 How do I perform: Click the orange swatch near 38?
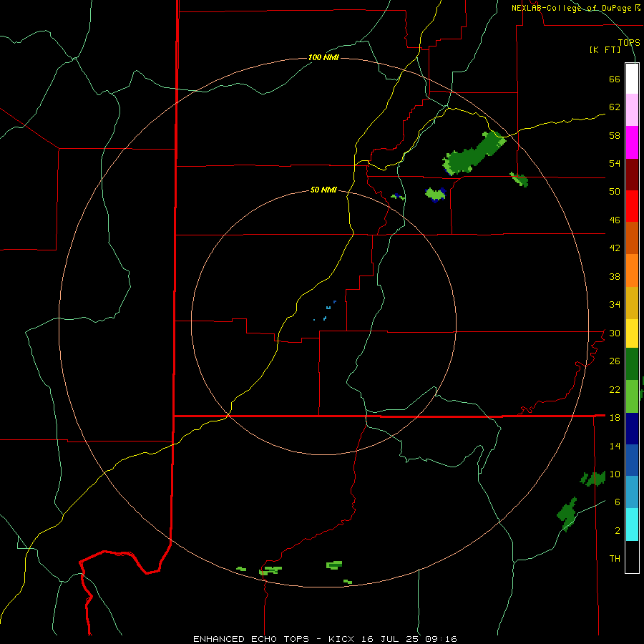[632, 270]
